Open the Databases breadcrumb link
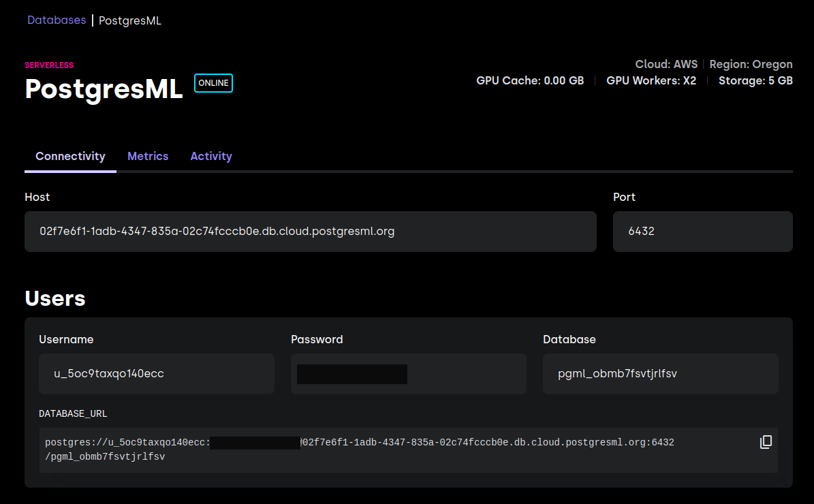 pos(57,20)
